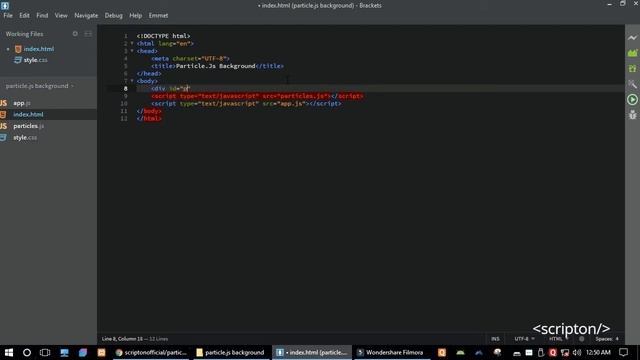This screenshot has height=360, width=640.
Task: Toggle INS insert mode in status bar
Action: (495, 339)
